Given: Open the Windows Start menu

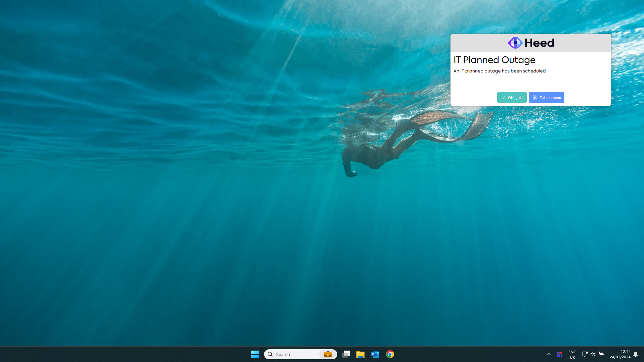Looking at the screenshot, I should point(255,354).
